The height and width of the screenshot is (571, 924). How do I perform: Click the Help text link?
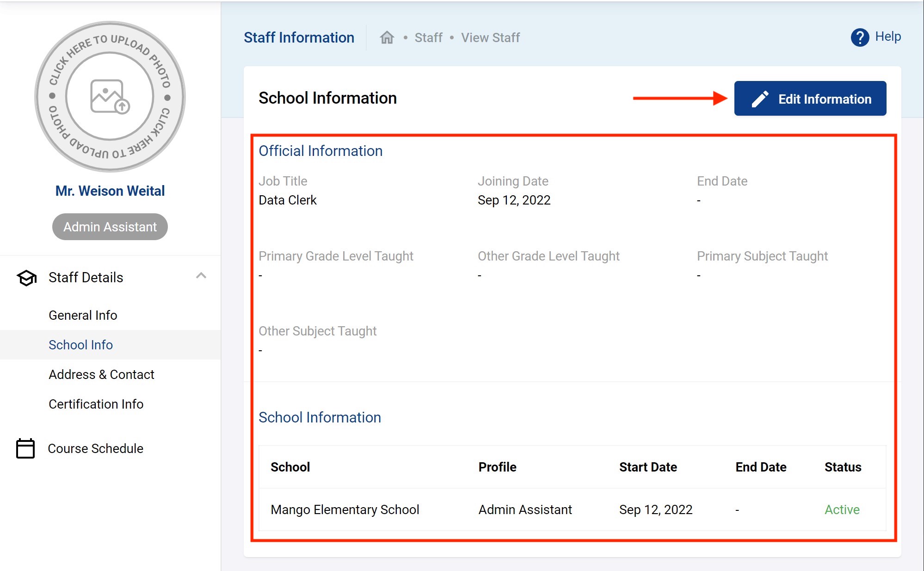[x=887, y=37]
